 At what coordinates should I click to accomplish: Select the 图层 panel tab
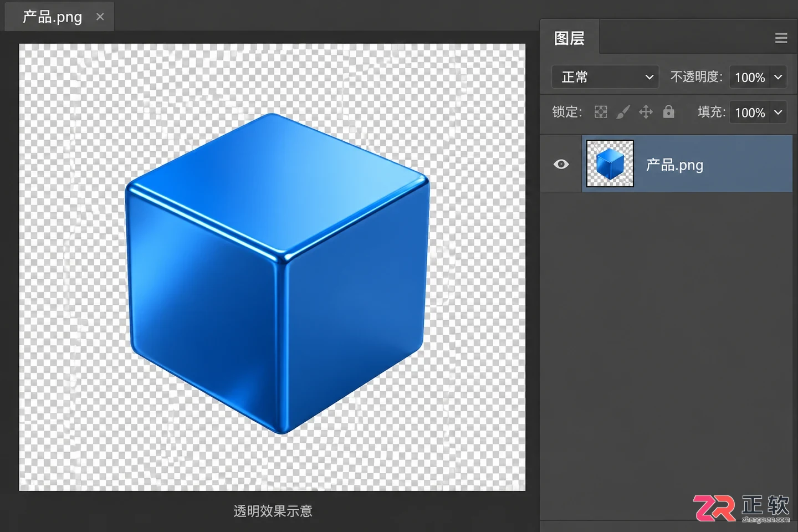pyautogui.click(x=570, y=38)
